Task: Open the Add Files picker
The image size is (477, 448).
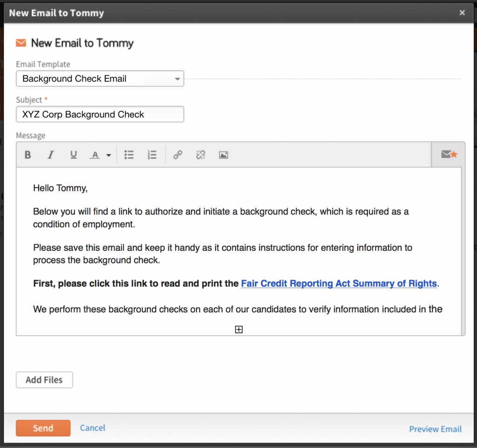Action: click(44, 379)
